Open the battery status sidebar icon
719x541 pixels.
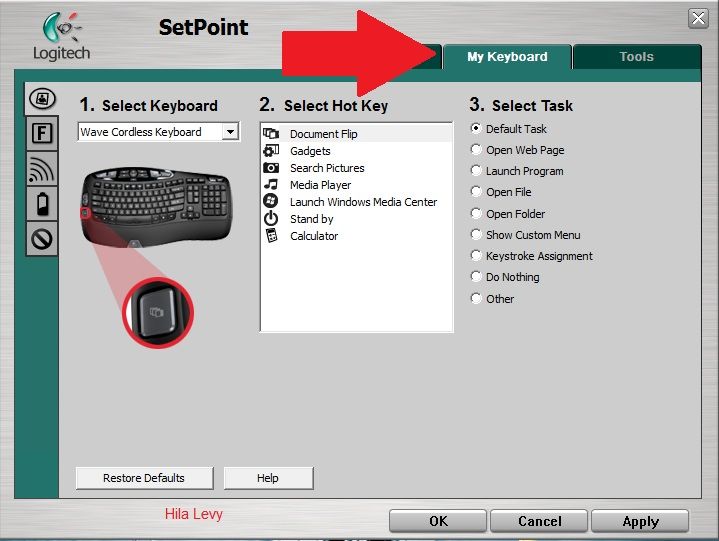pos(42,204)
